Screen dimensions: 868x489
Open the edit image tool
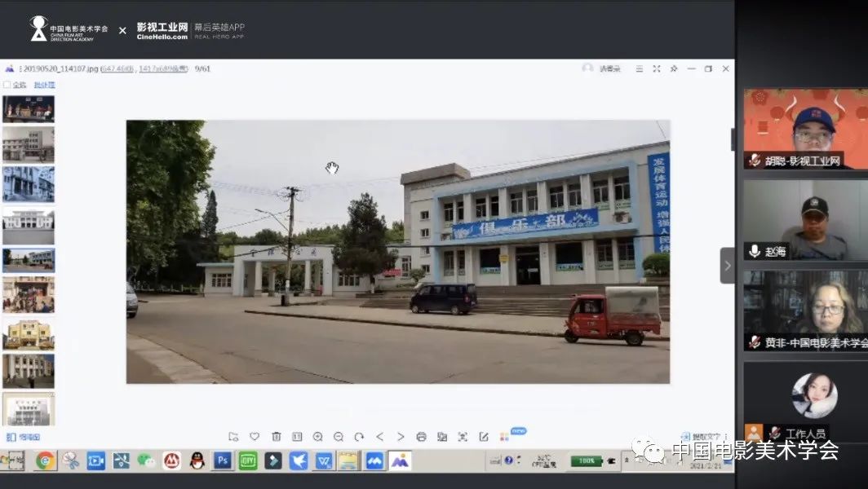coord(484,437)
